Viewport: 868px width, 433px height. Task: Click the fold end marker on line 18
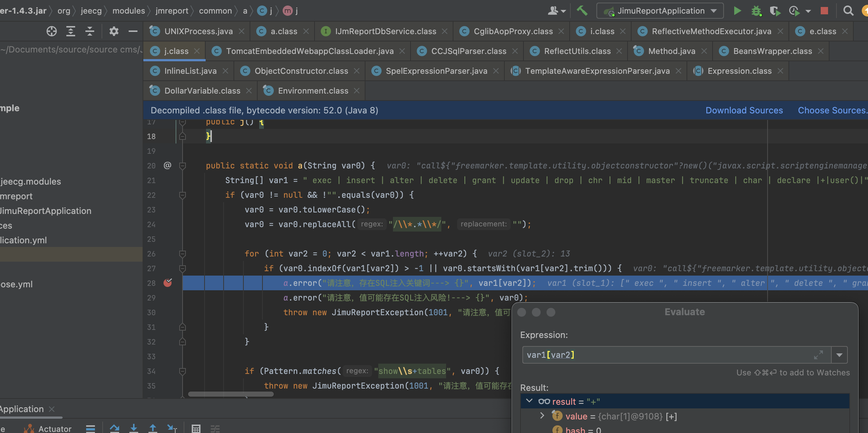(182, 136)
